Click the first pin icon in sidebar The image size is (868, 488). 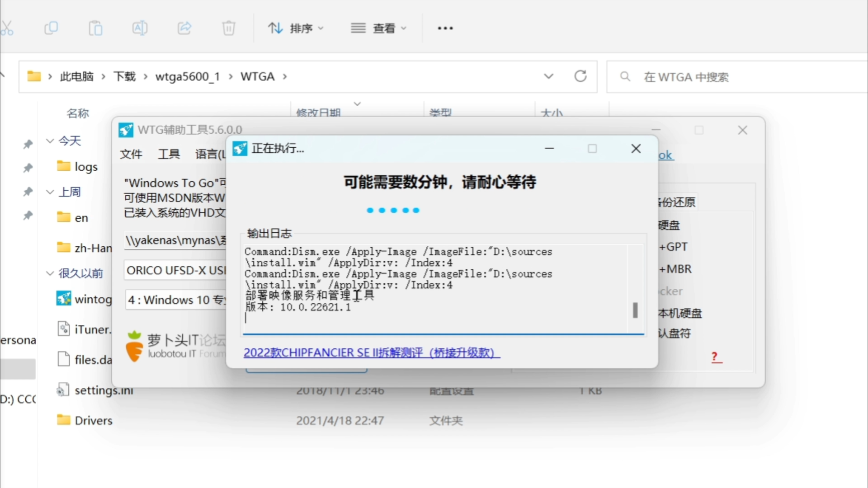pyautogui.click(x=28, y=144)
